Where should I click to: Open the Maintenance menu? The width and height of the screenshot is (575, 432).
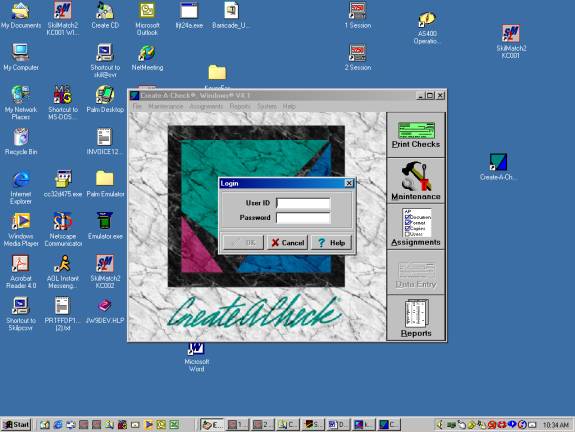(166, 106)
